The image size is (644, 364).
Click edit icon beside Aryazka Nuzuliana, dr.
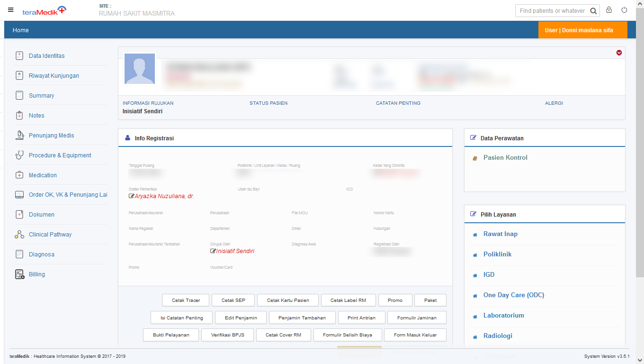(131, 196)
